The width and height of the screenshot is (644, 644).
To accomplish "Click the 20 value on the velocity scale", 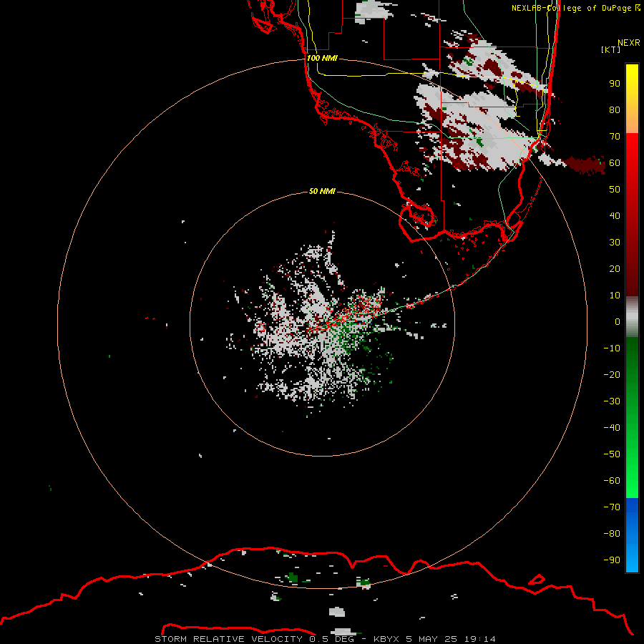I will click(x=615, y=268).
